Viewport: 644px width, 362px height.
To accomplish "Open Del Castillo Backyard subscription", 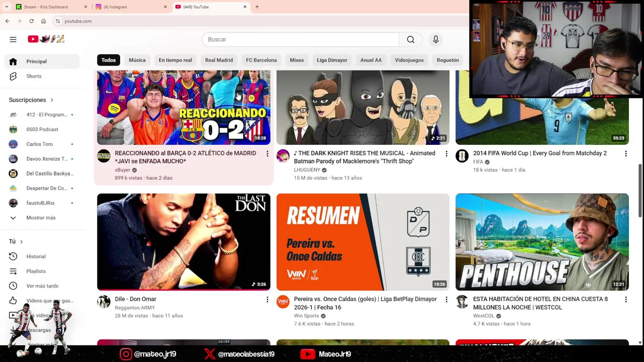I will (42, 173).
